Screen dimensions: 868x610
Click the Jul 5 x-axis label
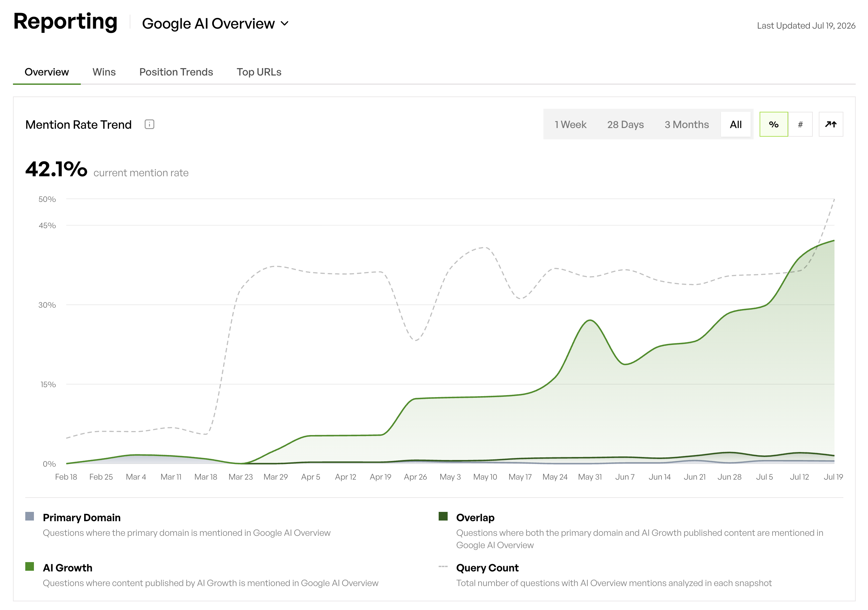[764, 477]
